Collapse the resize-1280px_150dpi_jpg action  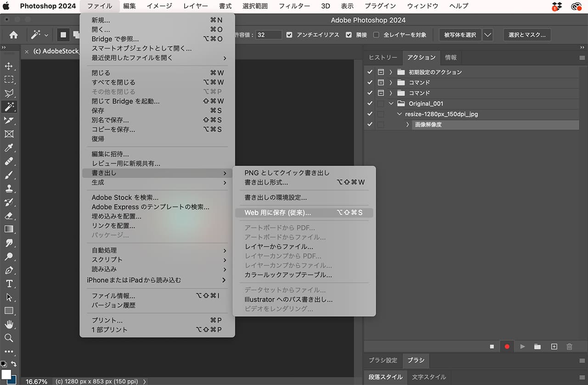400,114
